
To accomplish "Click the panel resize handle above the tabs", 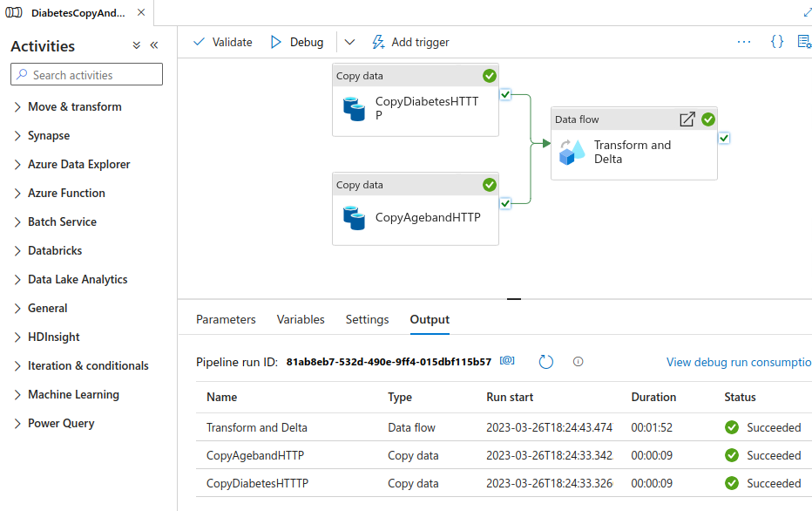I will 514,299.
